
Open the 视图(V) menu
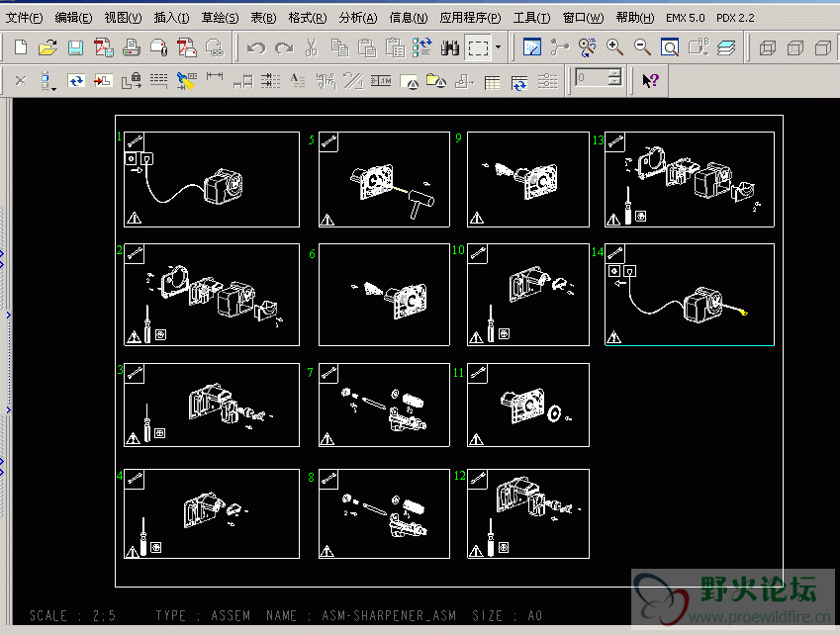pyautogui.click(x=123, y=18)
